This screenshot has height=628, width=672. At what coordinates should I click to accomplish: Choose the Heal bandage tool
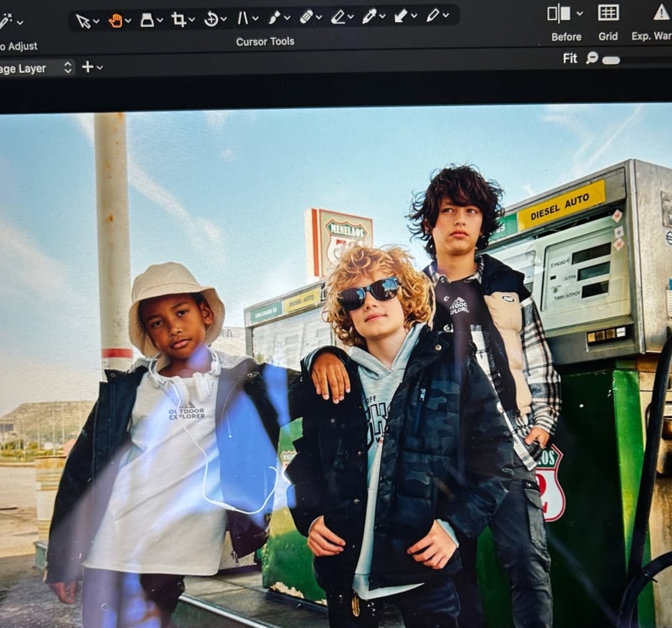[306, 17]
